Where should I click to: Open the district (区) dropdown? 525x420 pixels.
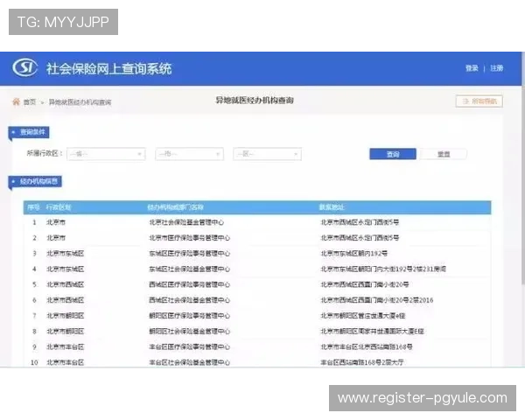coord(267,154)
